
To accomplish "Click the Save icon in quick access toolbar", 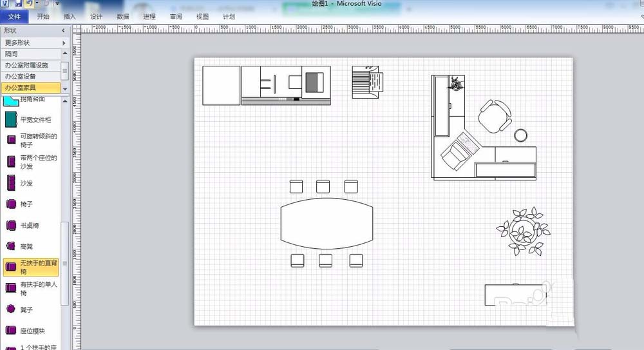I will pos(17,3).
